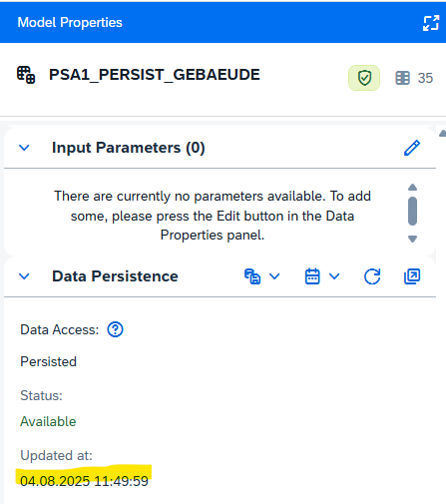Open the dropdown arrow beside the calendar icon
The image size is (446, 504).
tap(334, 276)
